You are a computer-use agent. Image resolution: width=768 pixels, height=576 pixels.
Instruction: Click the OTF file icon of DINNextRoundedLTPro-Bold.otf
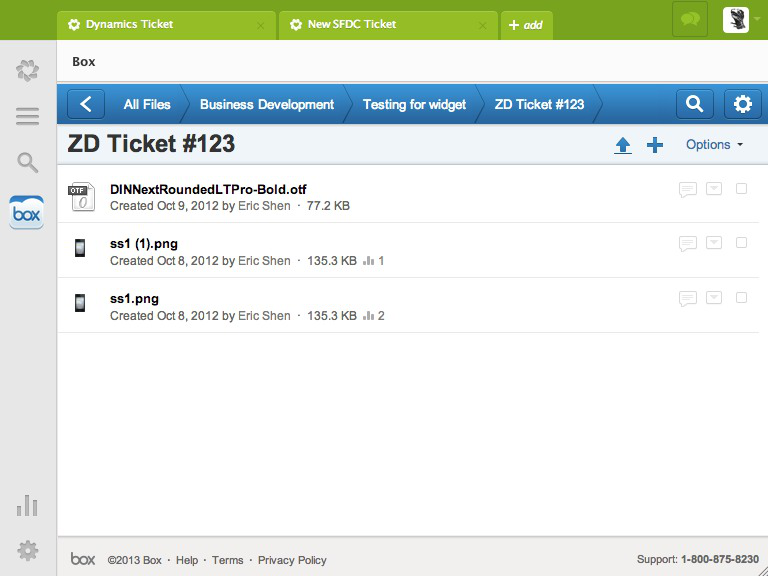(81, 196)
